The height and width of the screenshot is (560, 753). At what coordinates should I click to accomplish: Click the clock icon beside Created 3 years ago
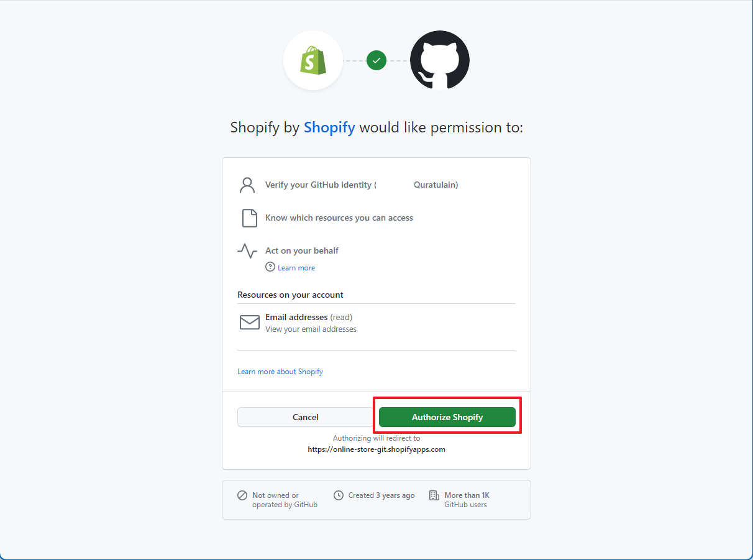pyautogui.click(x=339, y=495)
